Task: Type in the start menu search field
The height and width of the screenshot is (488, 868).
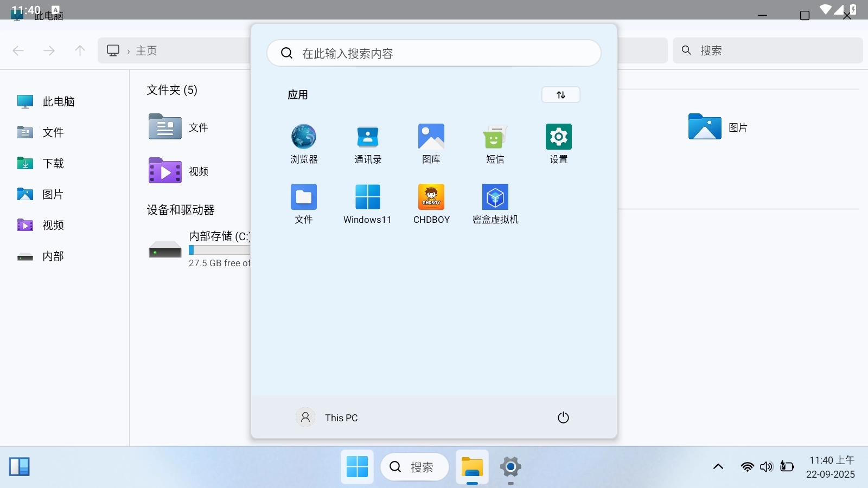Action: coord(434,53)
